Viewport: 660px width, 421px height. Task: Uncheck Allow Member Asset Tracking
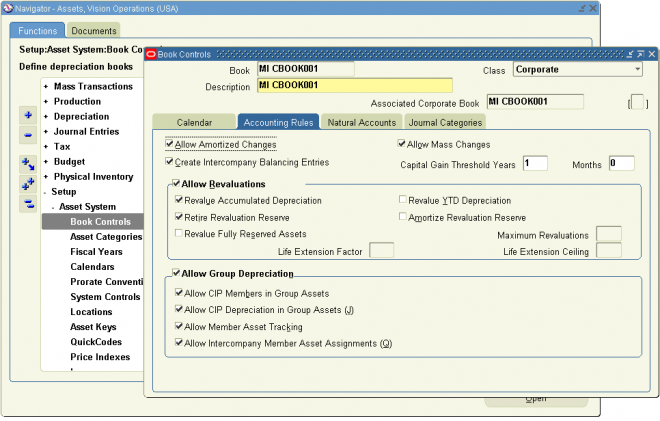click(179, 326)
